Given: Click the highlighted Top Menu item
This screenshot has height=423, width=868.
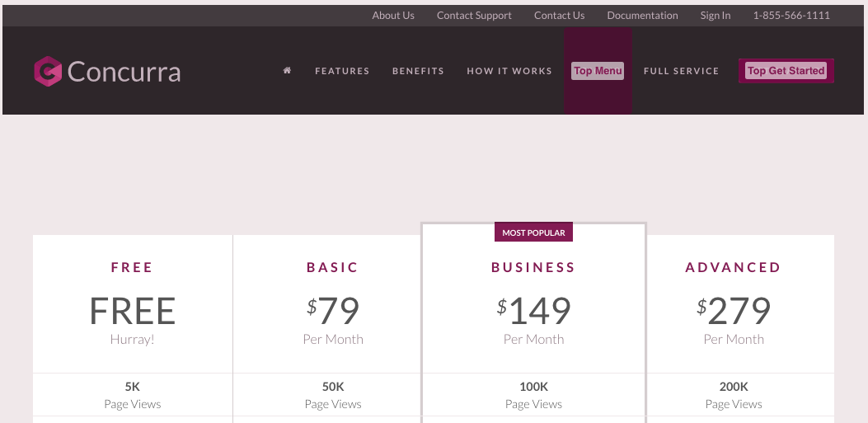Looking at the screenshot, I should (x=598, y=71).
